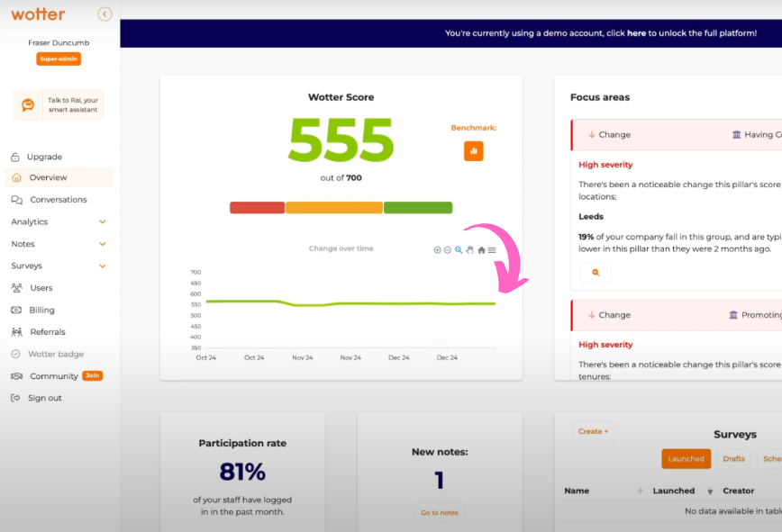The height and width of the screenshot is (532, 782).
Task: Open the Users page
Action: tap(41, 288)
